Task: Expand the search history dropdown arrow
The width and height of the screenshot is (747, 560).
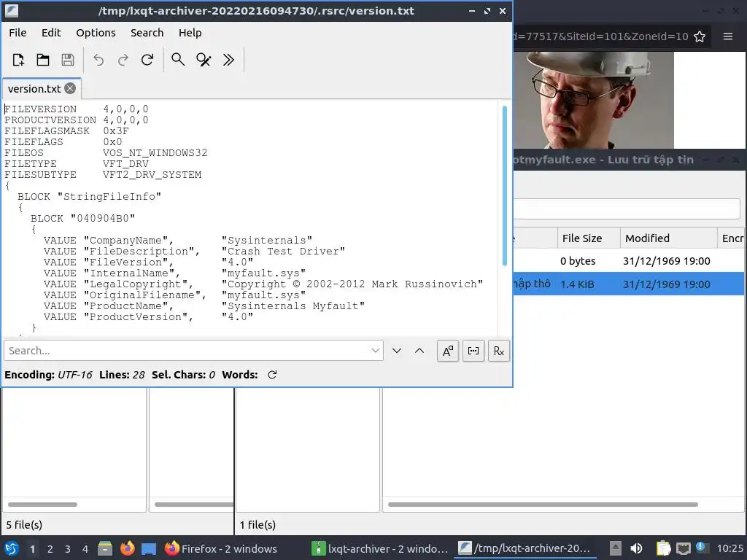Action: (376, 351)
